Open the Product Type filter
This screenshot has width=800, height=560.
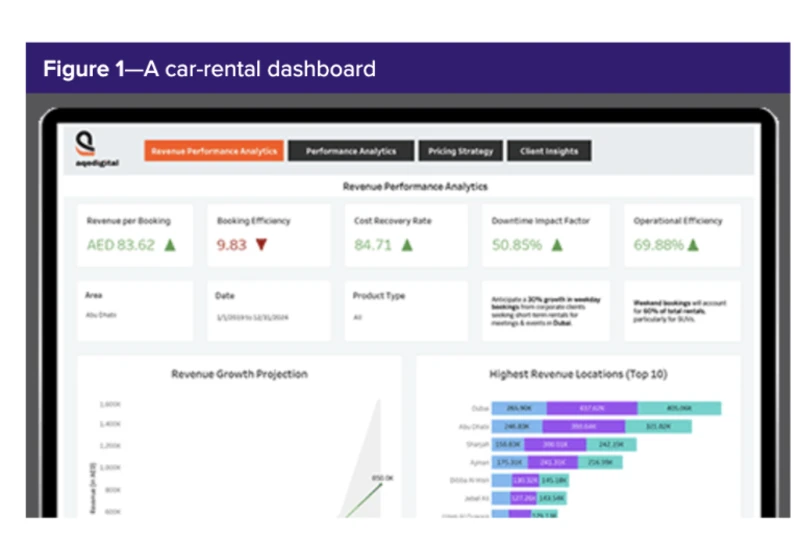pos(406,311)
